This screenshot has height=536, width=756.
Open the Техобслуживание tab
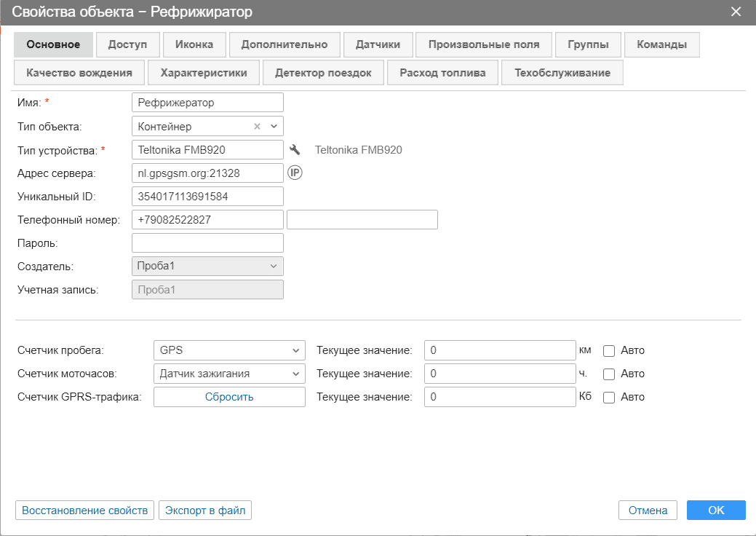click(562, 72)
